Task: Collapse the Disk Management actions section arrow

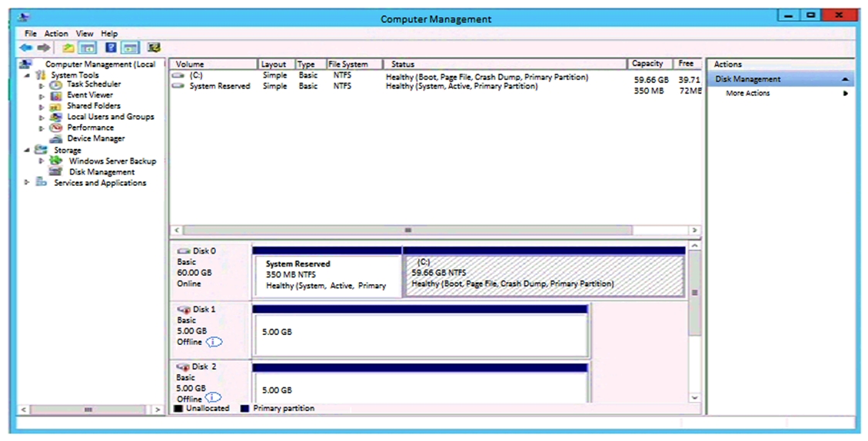Action: (x=845, y=80)
